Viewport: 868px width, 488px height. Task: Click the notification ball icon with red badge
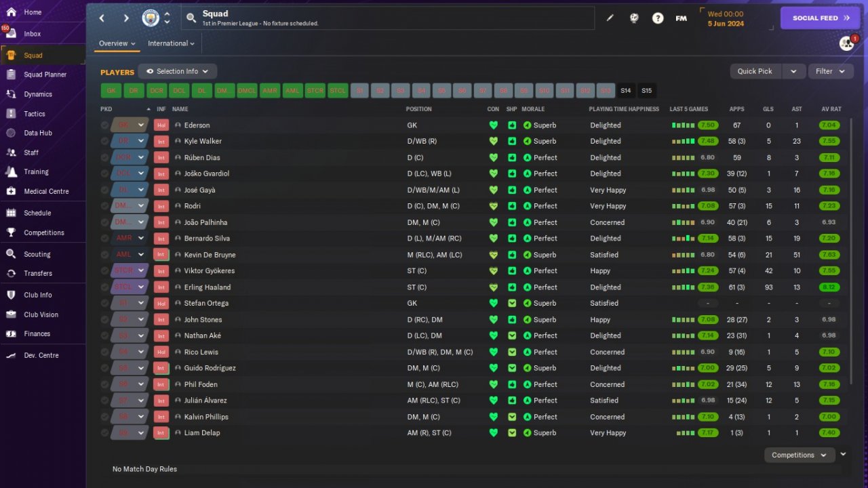point(847,43)
